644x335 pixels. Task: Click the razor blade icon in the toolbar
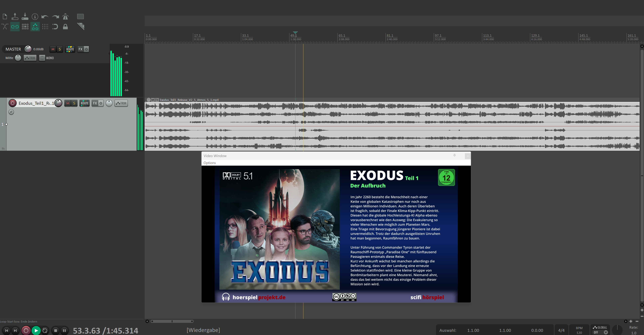81,26
